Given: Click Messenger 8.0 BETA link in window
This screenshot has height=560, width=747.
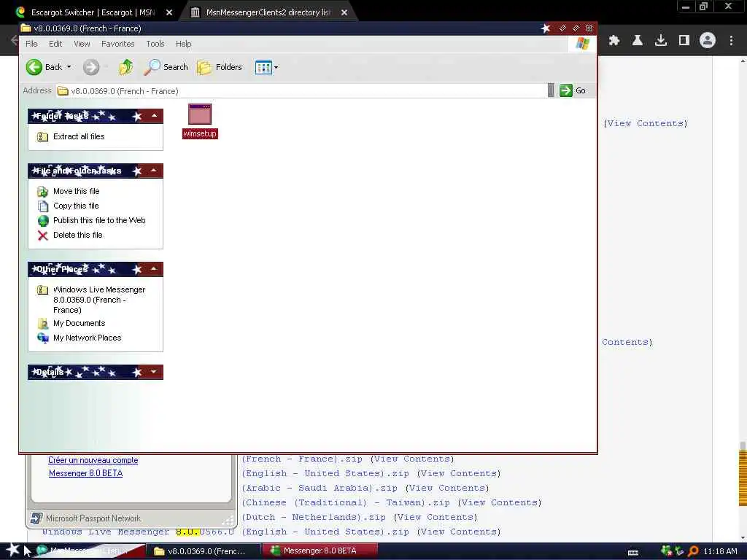Looking at the screenshot, I should click(x=86, y=473).
